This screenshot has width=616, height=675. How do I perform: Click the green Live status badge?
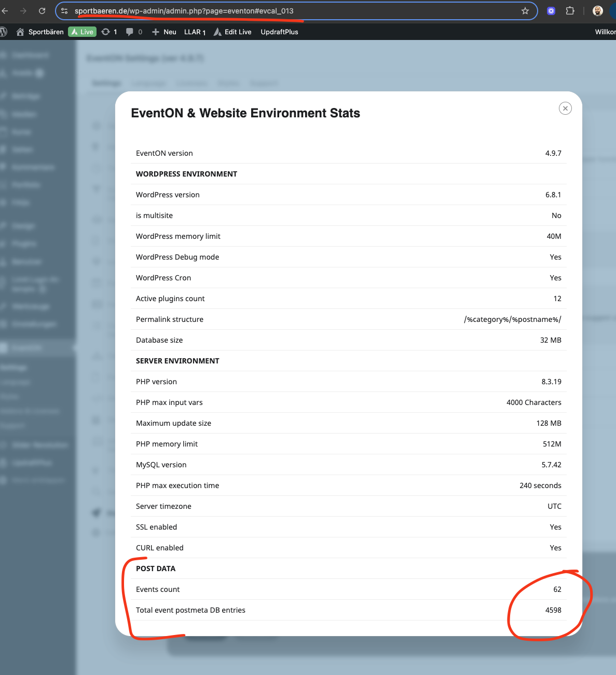(82, 32)
